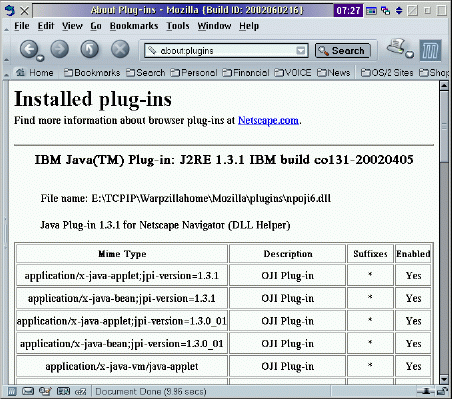
Task: Click the cascading windows title bar icon
Action: point(386,11)
